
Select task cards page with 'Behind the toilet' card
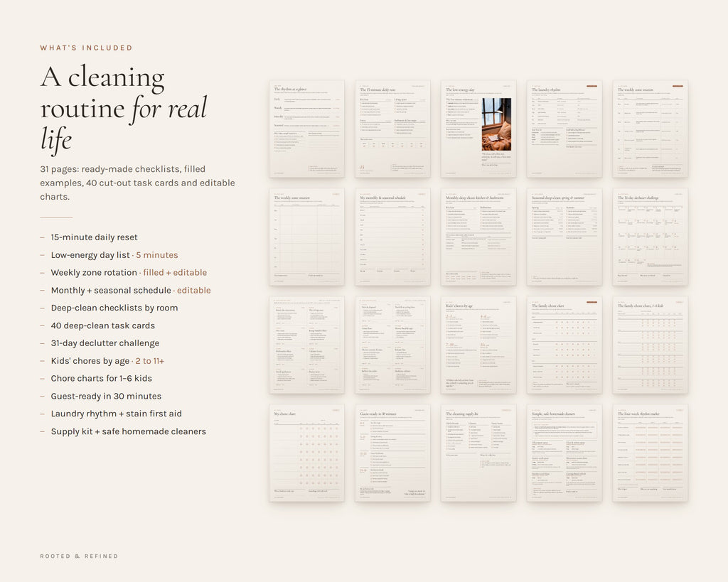point(392,345)
